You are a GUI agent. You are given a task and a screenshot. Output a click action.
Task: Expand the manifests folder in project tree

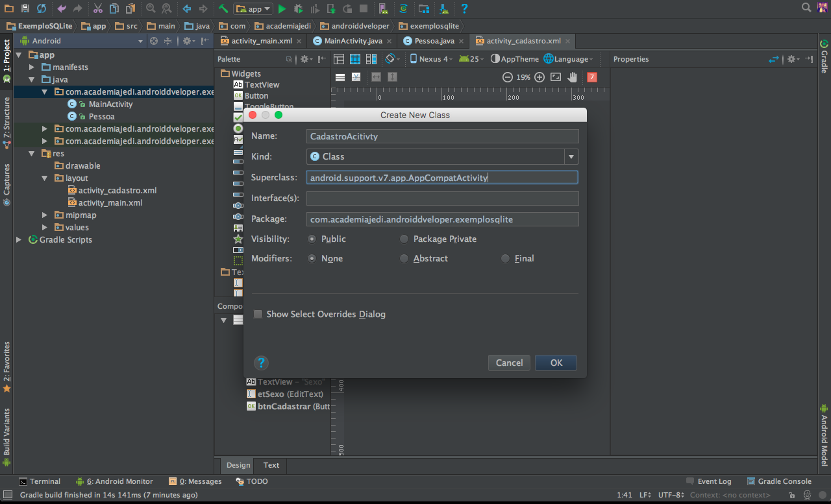pyautogui.click(x=32, y=67)
